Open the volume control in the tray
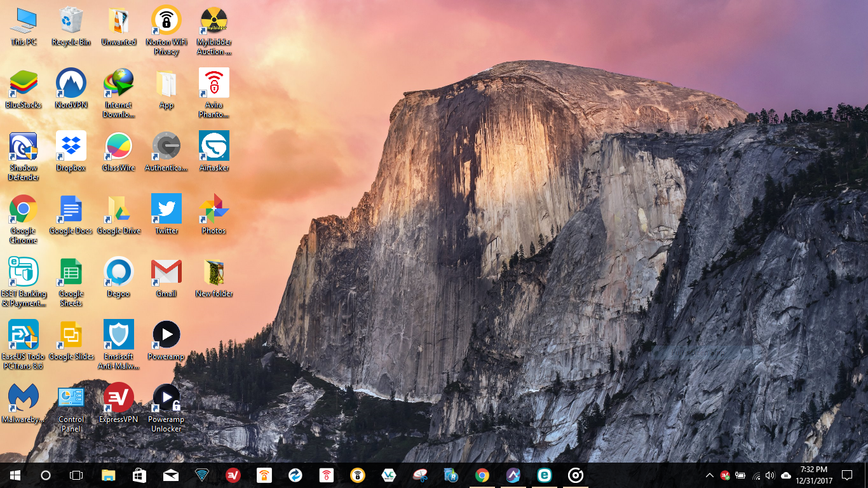 [x=771, y=475]
